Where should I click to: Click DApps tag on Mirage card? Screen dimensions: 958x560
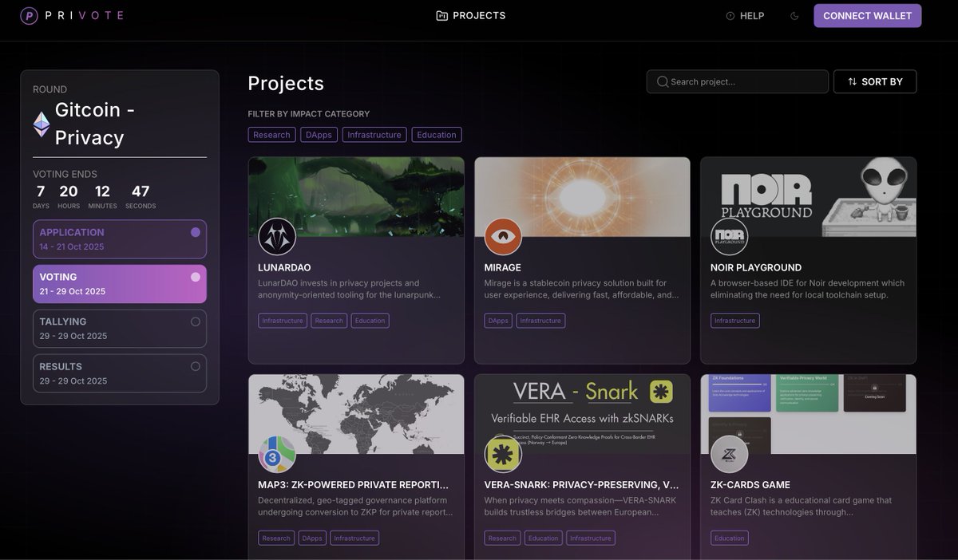[x=498, y=321]
